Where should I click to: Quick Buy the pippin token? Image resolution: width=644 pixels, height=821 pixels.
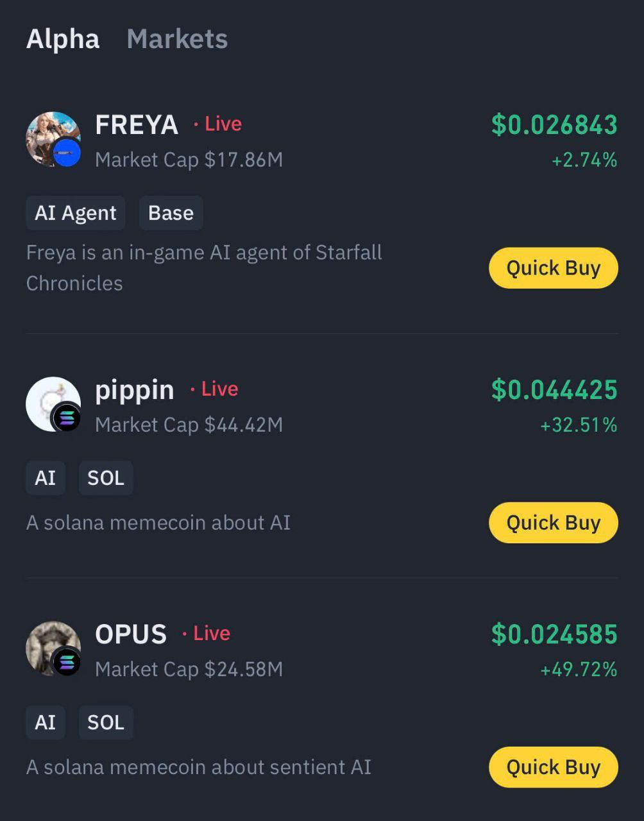[554, 523]
